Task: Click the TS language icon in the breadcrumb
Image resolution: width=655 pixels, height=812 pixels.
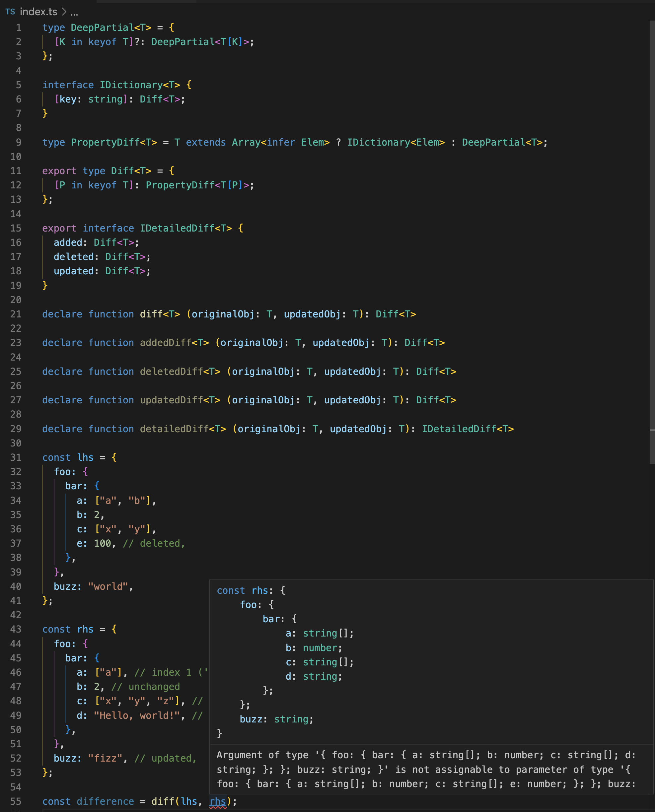Action: click(x=11, y=12)
